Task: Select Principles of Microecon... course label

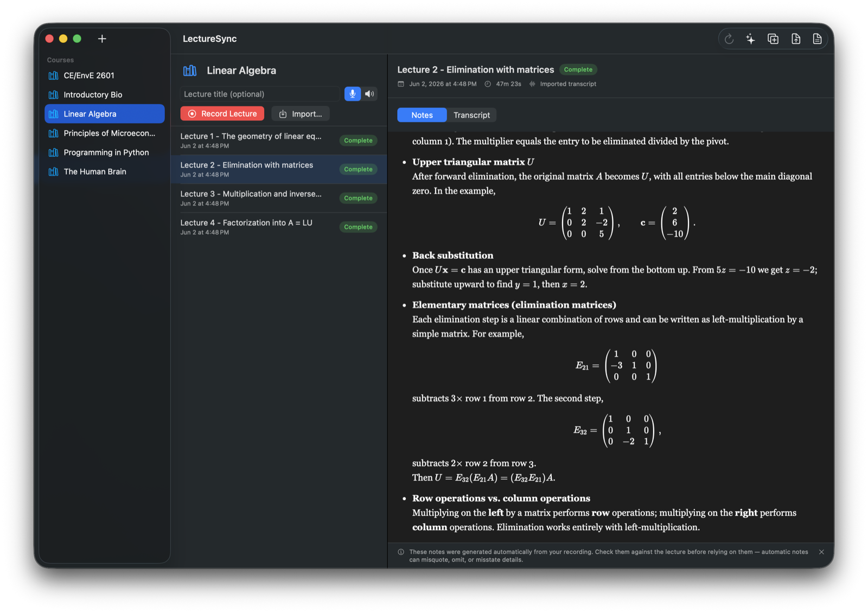Action: click(110, 133)
